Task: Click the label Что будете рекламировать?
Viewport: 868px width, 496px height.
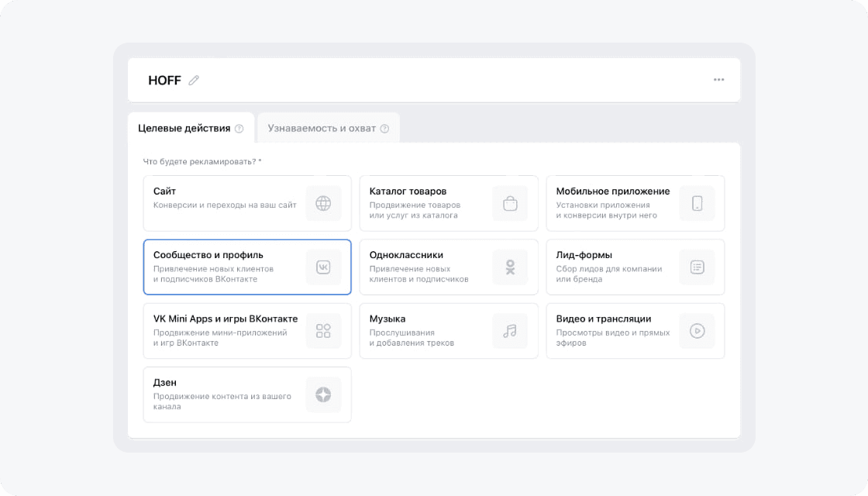Action: tap(202, 162)
